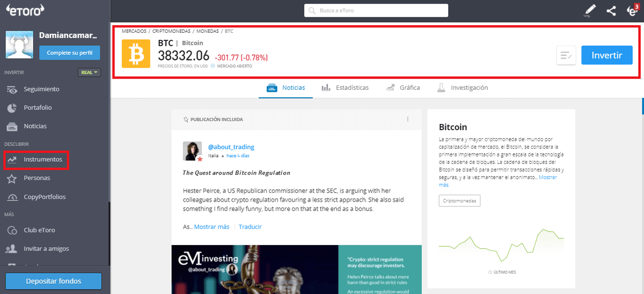This screenshot has width=644, height=294.
Task: Open the three-dot post options menu
Action: click(408, 119)
